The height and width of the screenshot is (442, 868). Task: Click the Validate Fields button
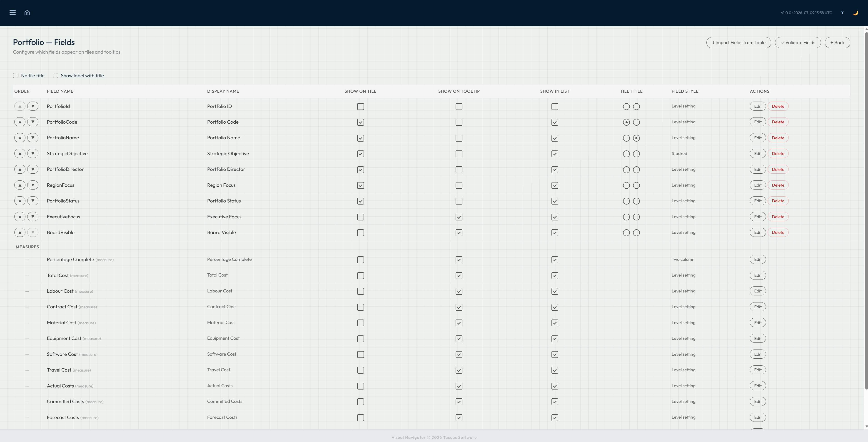point(798,42)
